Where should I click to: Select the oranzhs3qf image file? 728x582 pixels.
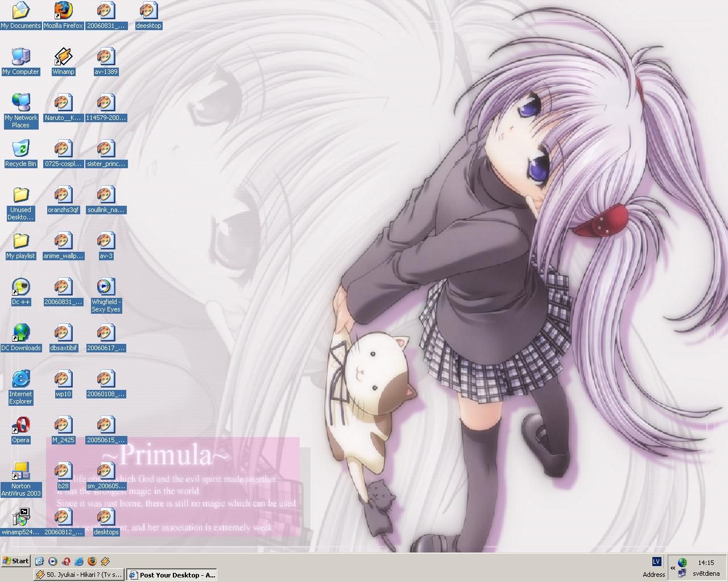63,199
